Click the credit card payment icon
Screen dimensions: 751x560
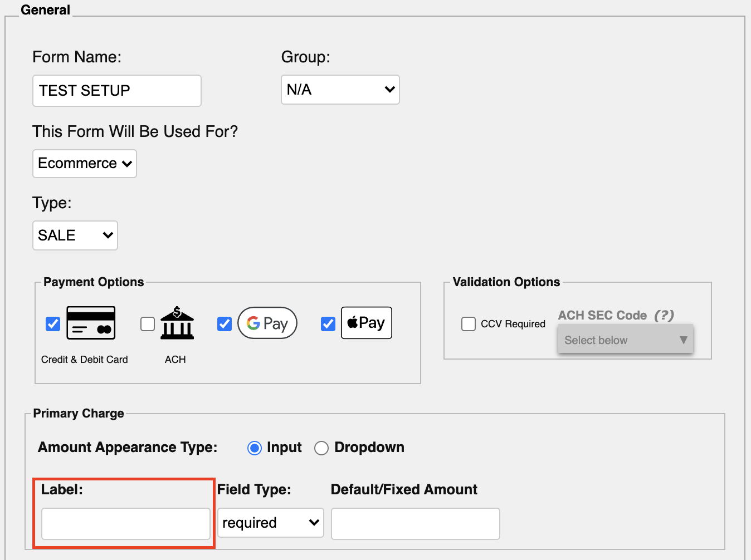click(x=90, y=323)
